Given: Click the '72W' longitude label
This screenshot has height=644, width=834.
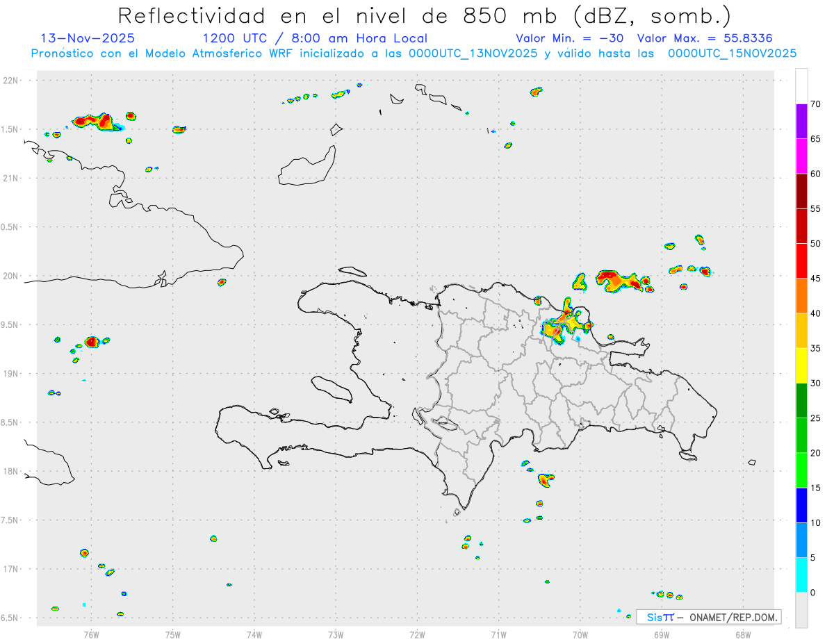Looking at the screenshot, I should point(417,635).
